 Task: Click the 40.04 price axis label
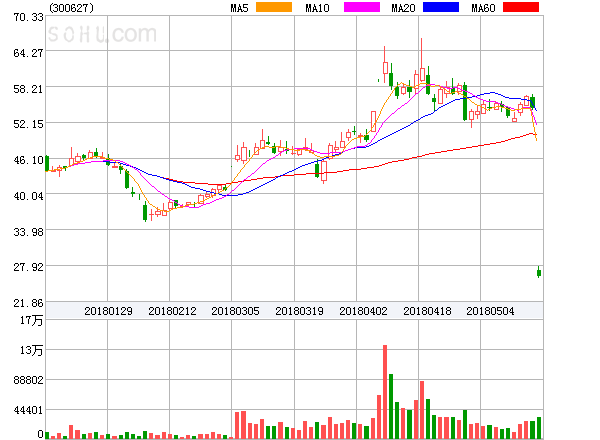(28, 196)
